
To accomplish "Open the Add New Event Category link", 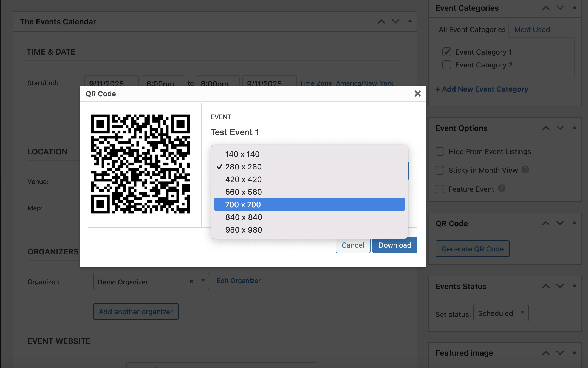I will click(482, 89).
